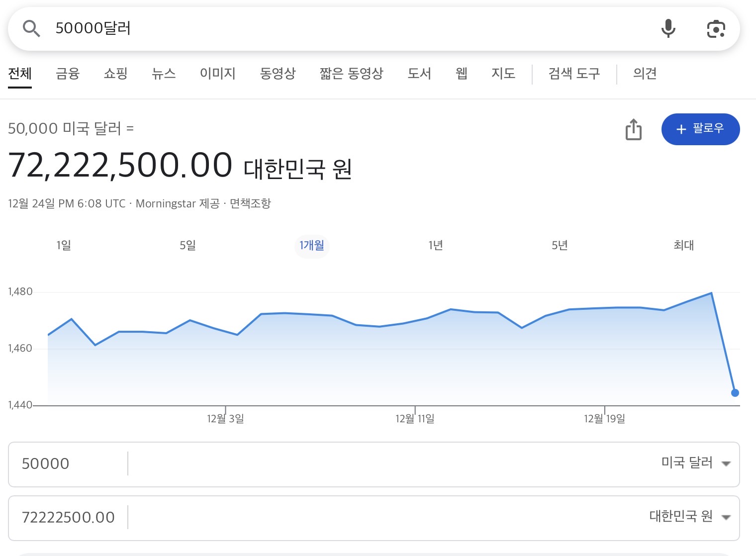Tap the microphone voice search icon
This screenshot has height=556, width=756.
point(668,29)
